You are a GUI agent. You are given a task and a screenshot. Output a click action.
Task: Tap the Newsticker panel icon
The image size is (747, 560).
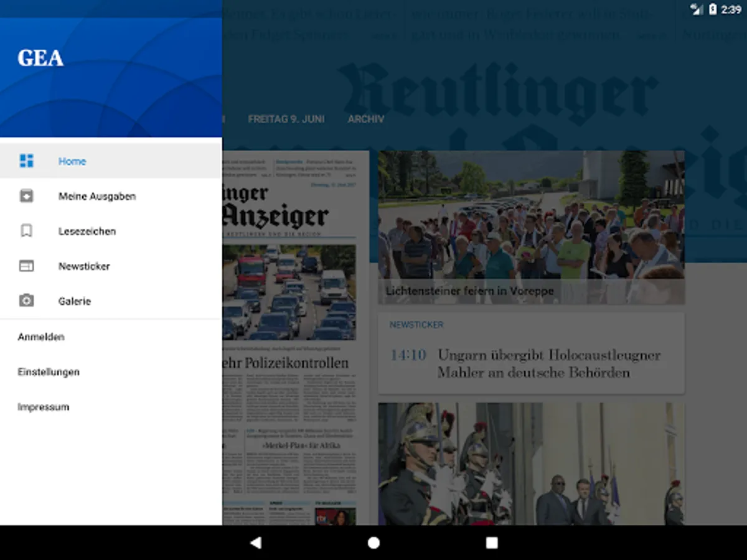pyautogui.click(x=26, y=266)
